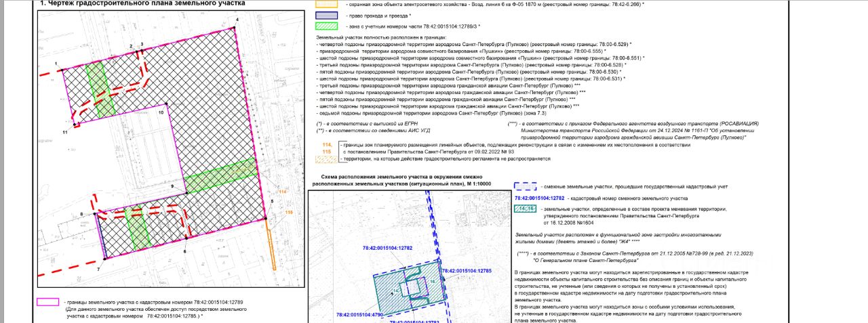868x323 pixels.
Task: Click orange label '114' on the drawing
Action: (x=283, y=193)
